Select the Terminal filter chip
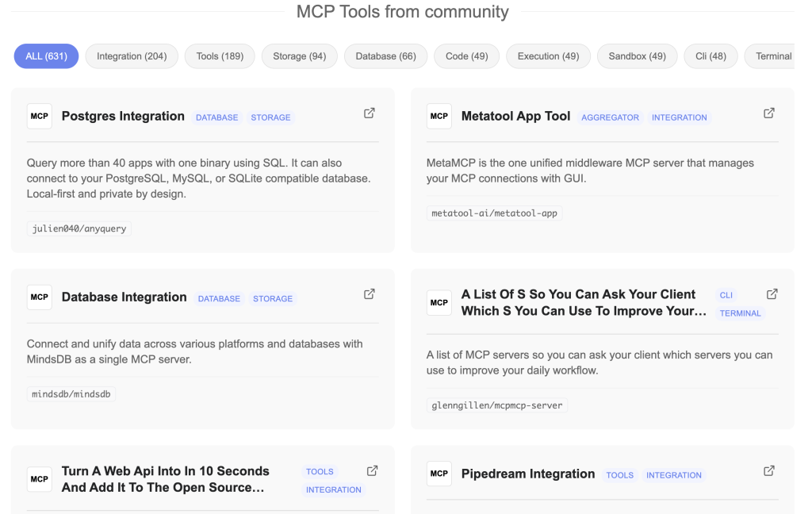Image resolution: width=812 pixels, height=514 pixels. coord(770,56)
